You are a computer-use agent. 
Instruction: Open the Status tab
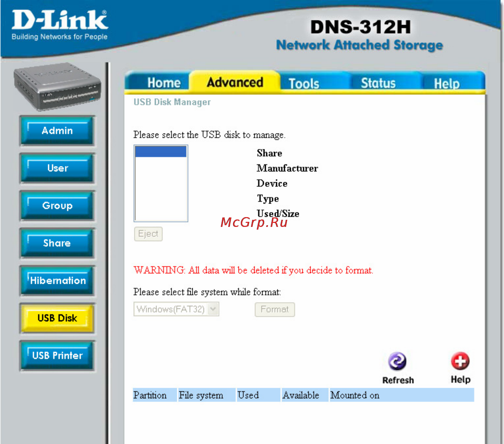[x=378, y=83]
